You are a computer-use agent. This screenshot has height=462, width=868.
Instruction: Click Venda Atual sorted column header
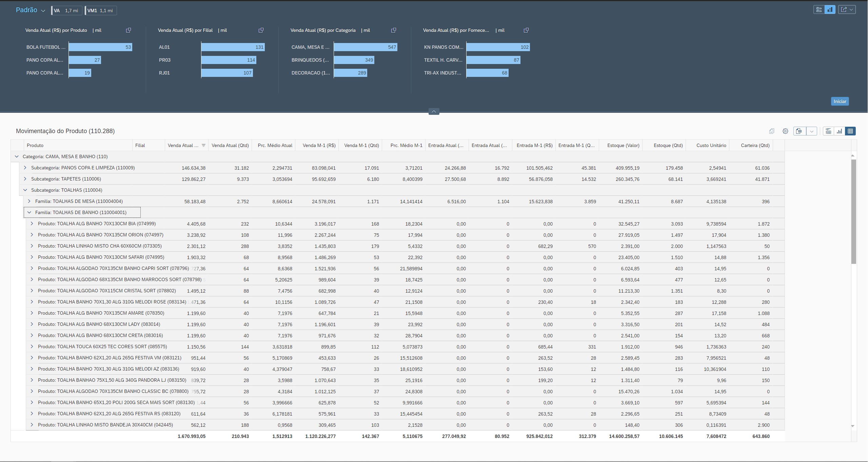coord(186,145)
